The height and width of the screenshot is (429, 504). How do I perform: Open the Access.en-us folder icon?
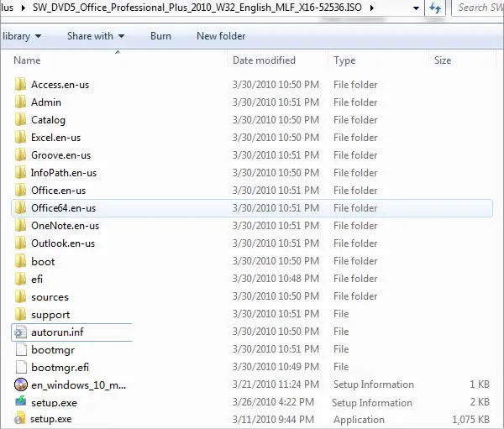pos(21,85)
